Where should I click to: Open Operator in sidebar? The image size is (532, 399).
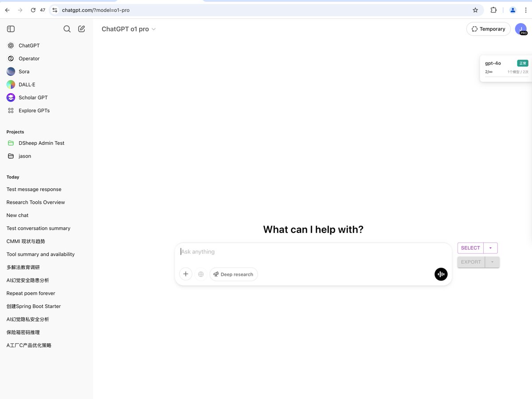(47, 59)
